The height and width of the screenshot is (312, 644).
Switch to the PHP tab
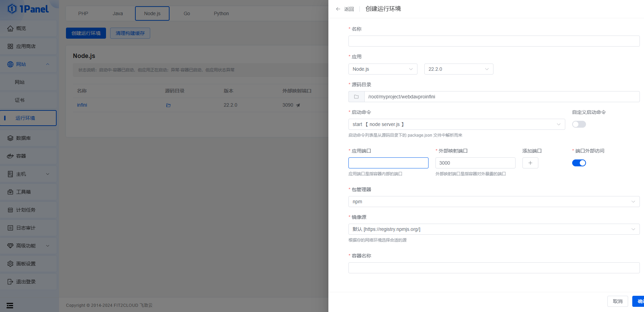point(83,13)
